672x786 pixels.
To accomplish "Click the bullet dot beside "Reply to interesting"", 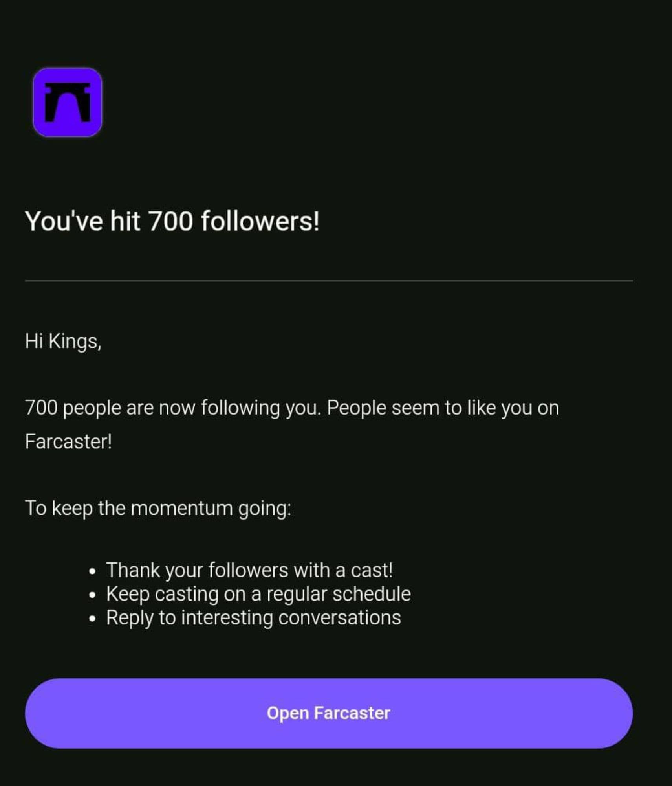I will 92,619.
